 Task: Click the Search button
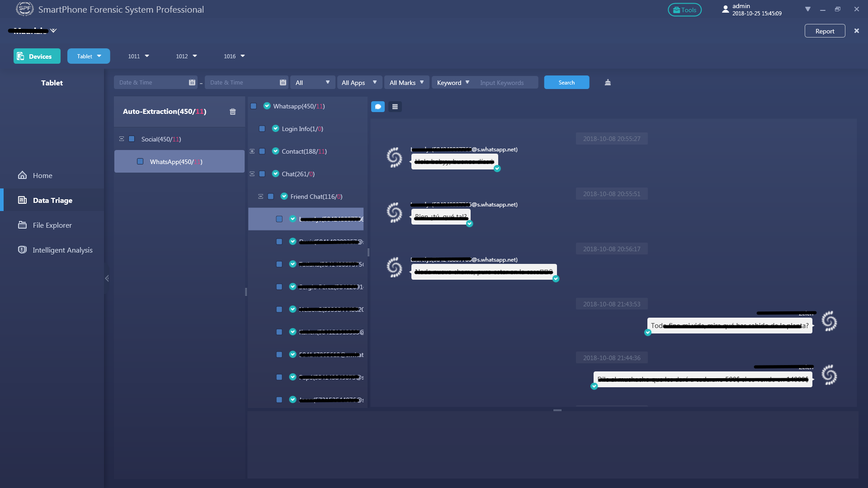tap(566, 82)
